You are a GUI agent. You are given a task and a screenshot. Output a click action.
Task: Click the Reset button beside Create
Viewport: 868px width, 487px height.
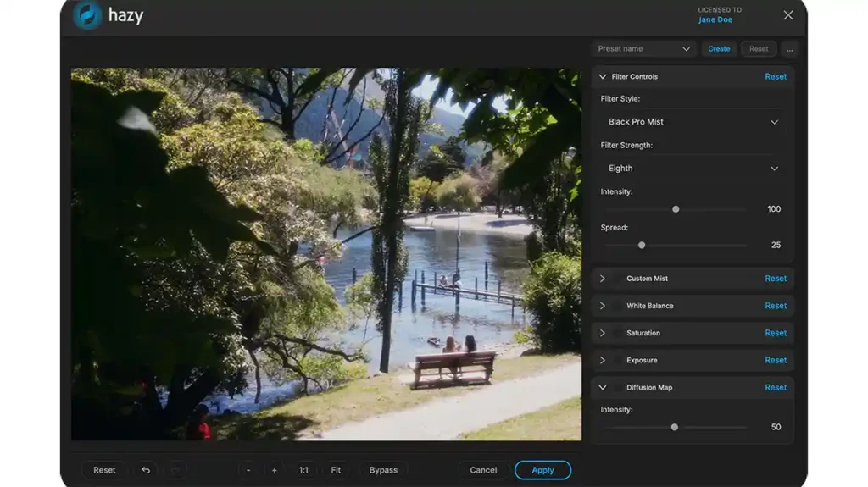point(759,49)
